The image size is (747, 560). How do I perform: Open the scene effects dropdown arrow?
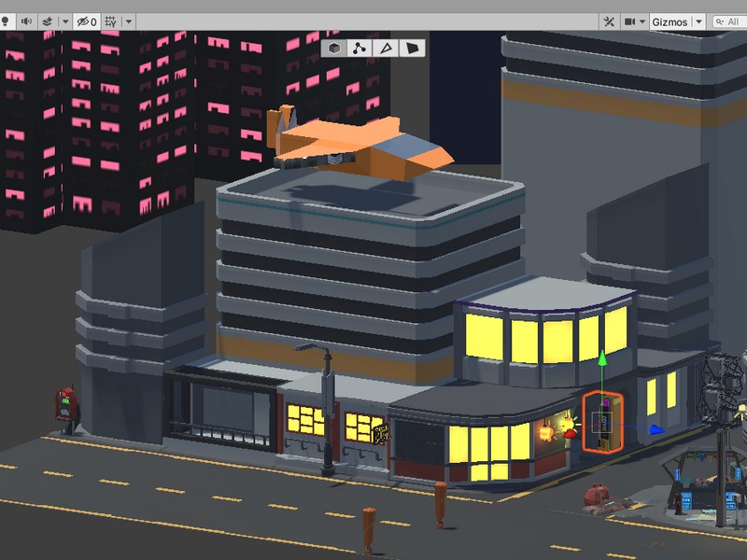coord(63,21)
